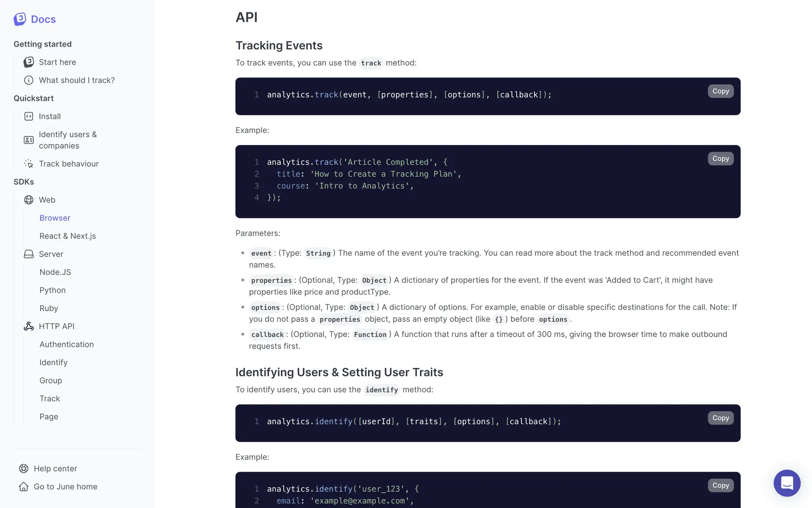Select Node.JS under Server
Image resolution: width=812 pixels, height=508 pixels.
point(55,272)
